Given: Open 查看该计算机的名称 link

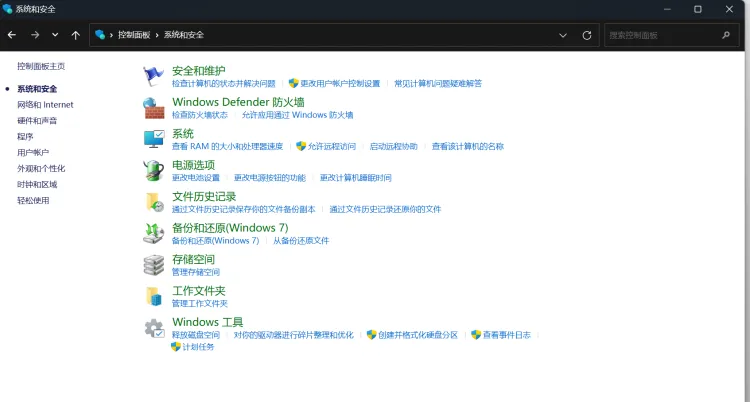Looking at the screenshot, I should pyautogui.click(x=468, y=146).
